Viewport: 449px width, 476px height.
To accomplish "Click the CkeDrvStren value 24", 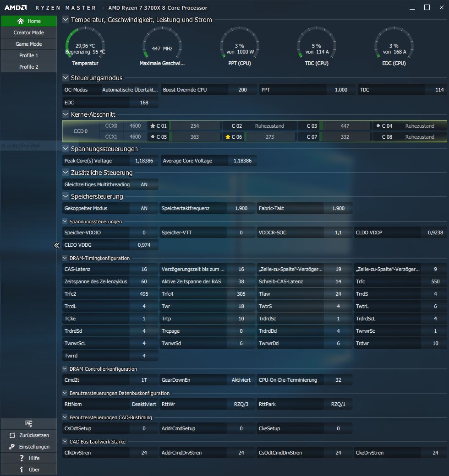I will [435, 453].
